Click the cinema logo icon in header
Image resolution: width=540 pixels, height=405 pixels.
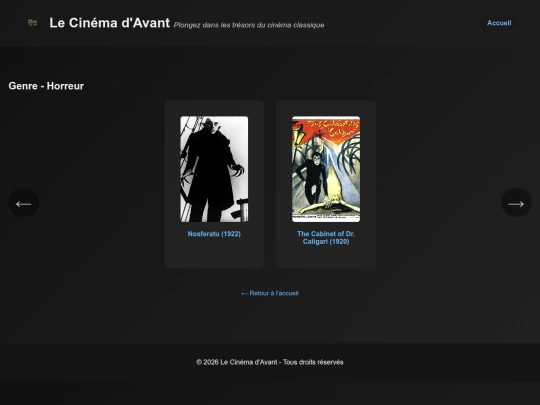[x=32, y=23]
